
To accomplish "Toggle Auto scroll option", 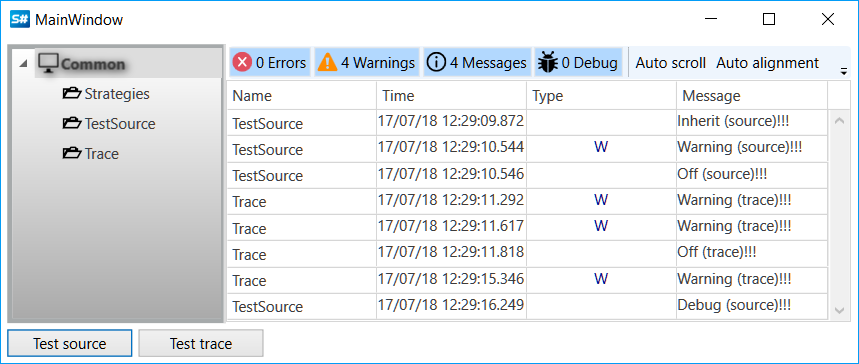I will pos(671,63).
